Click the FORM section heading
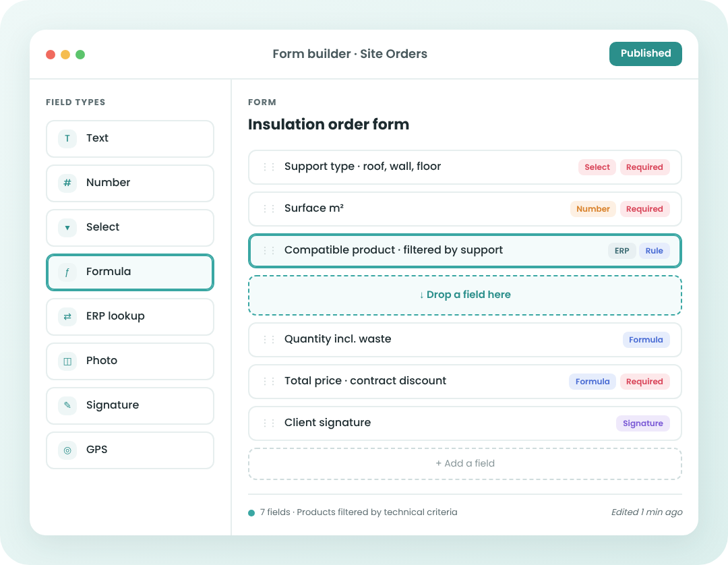728x565 pixels. (x=262, y=102)
